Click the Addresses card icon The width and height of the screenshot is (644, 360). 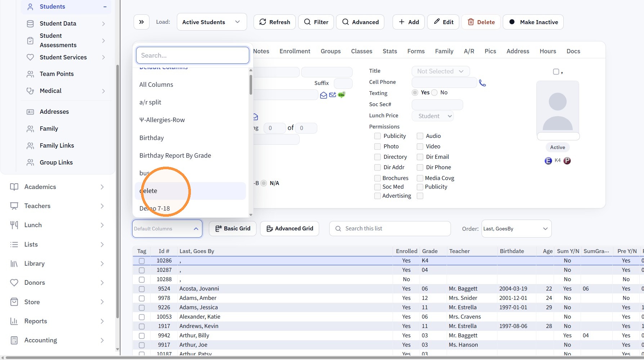coord(31,112)
